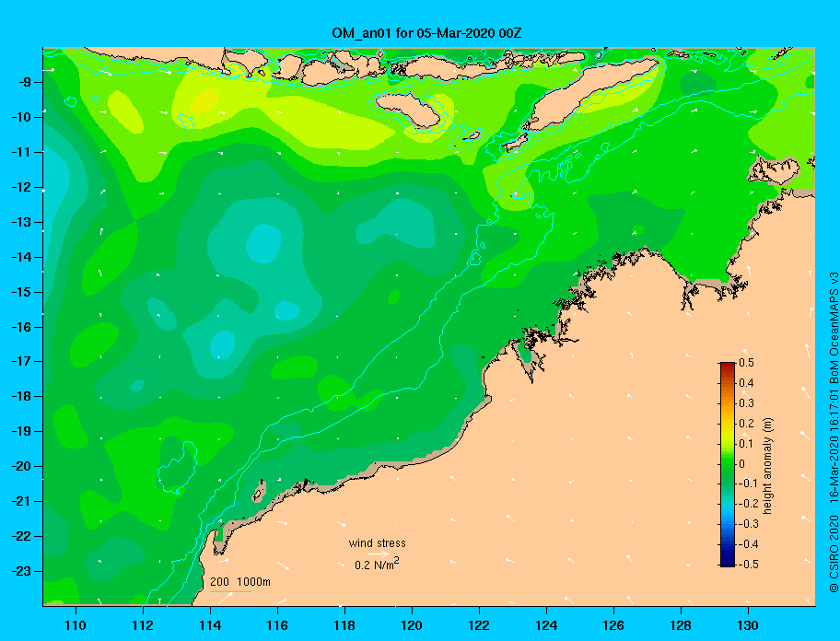Click longitude label '114' on the x-axis

(x=210, y=625)
